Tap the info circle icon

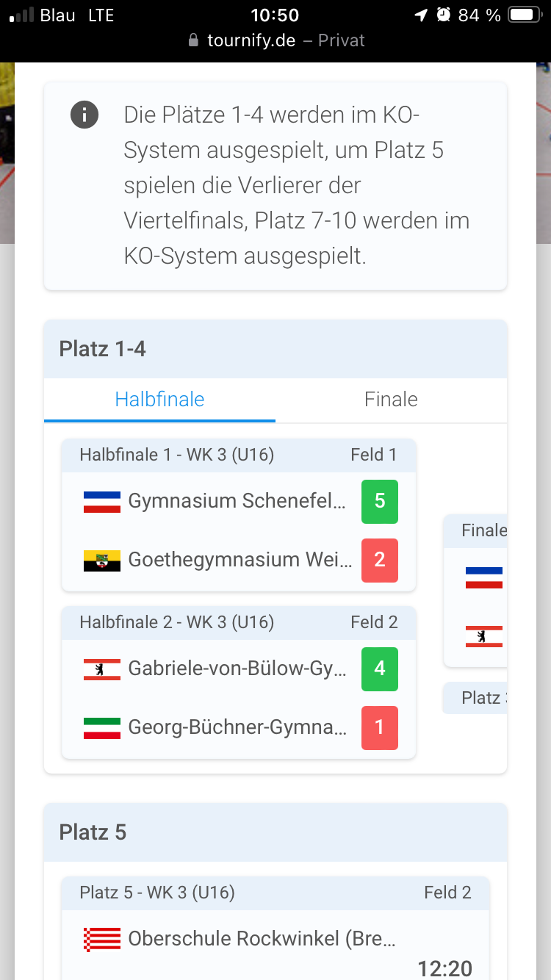pyautogui.click(x=84, y=115)
